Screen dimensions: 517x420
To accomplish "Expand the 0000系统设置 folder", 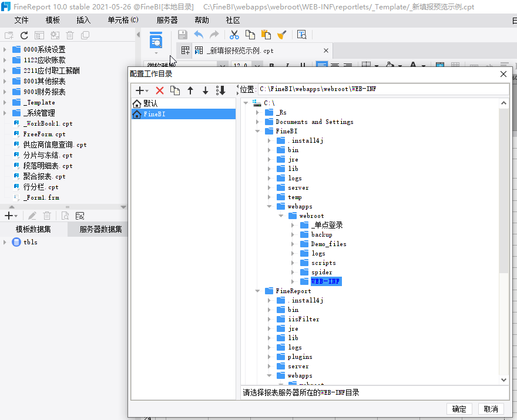I will (5, 49).
